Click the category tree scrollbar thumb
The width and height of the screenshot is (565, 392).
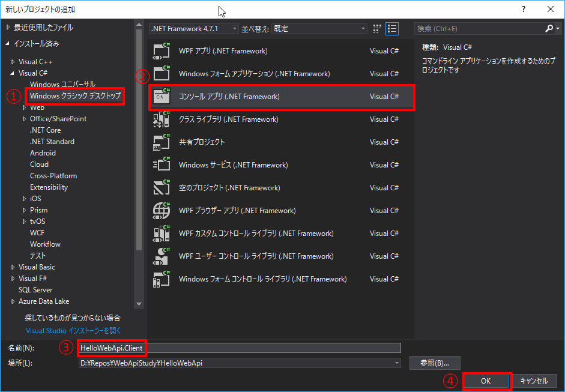tap(139, 140)
